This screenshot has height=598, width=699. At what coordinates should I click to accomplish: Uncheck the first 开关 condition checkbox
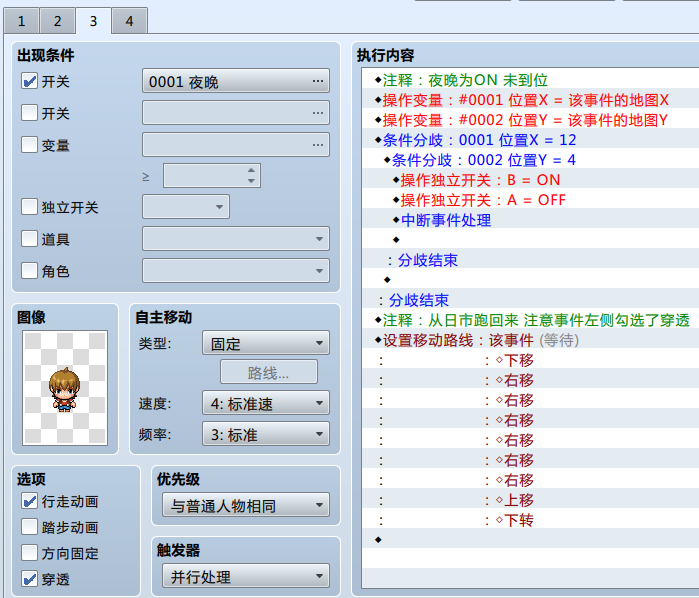click(29, 81)
